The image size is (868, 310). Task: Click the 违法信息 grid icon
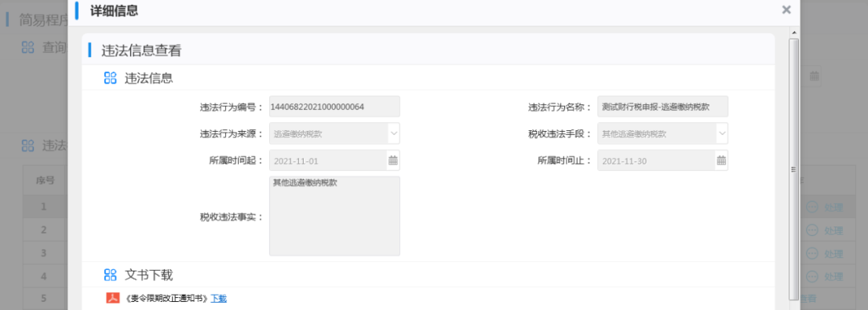110,79
